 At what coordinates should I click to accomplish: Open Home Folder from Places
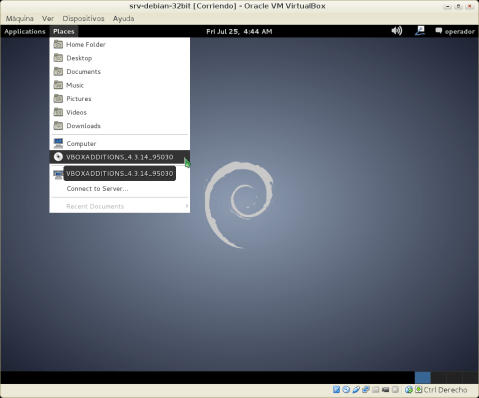(x=120, y=44)
